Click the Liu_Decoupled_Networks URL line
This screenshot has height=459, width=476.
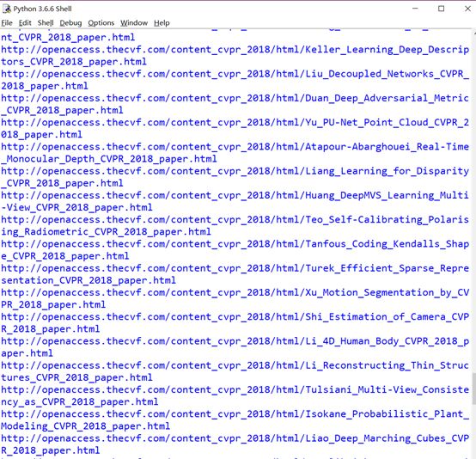(x=235, y=74)
